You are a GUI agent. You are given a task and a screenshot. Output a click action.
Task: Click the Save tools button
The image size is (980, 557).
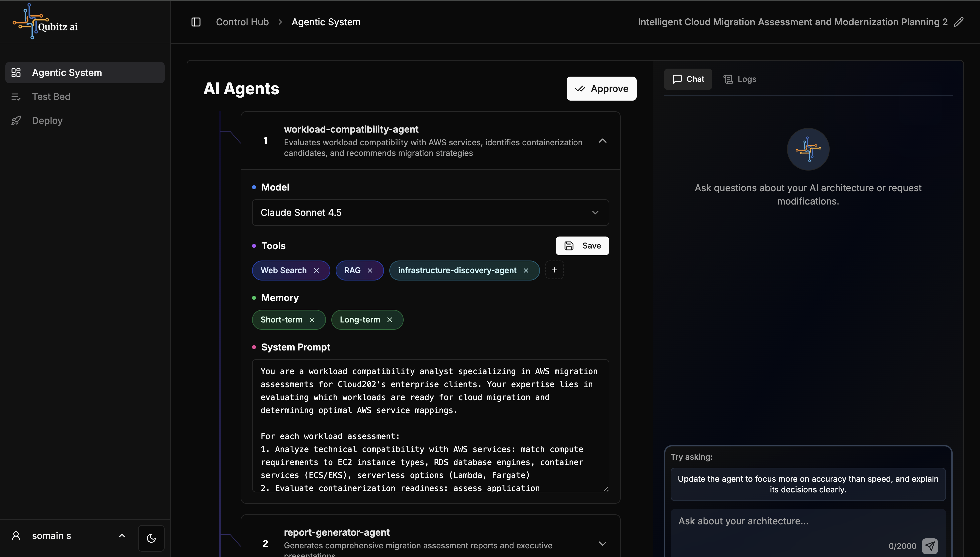click(x=582, y=246)
